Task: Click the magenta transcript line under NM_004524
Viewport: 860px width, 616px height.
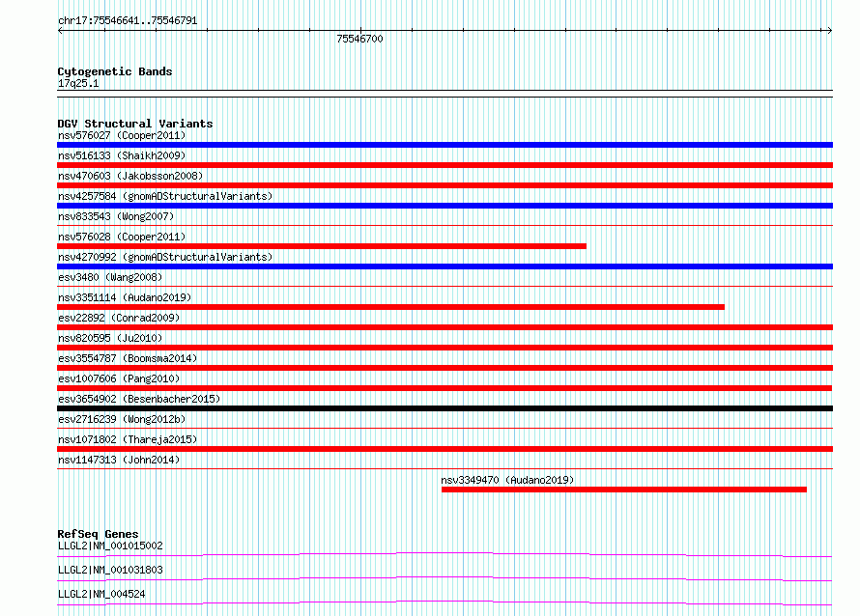Action: [444, 602]
